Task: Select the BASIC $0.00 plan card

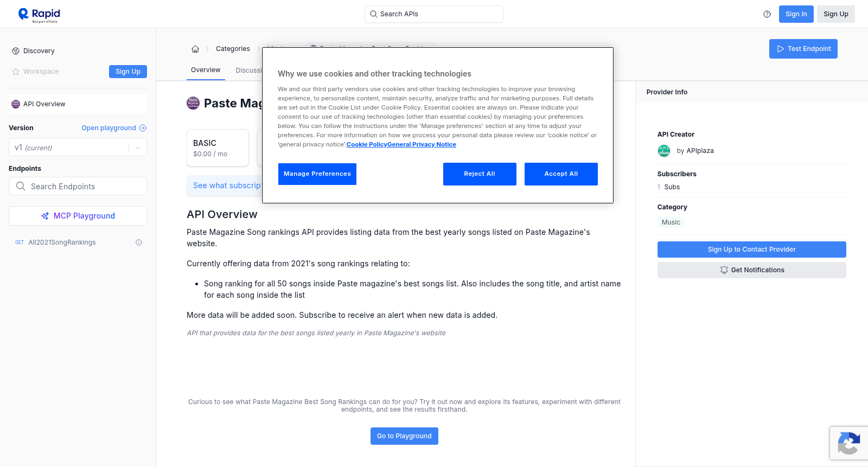Action: pos(218,148)
